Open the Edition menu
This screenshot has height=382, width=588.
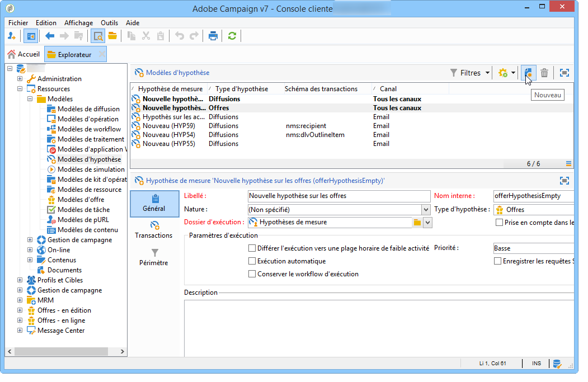[x=46, y=23]
